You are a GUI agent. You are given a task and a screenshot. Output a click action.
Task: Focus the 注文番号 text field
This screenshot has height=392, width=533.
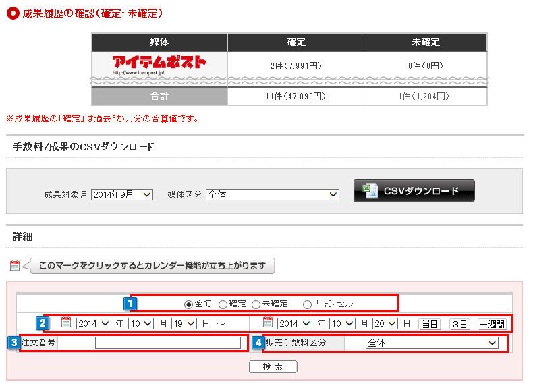point(167,343)
